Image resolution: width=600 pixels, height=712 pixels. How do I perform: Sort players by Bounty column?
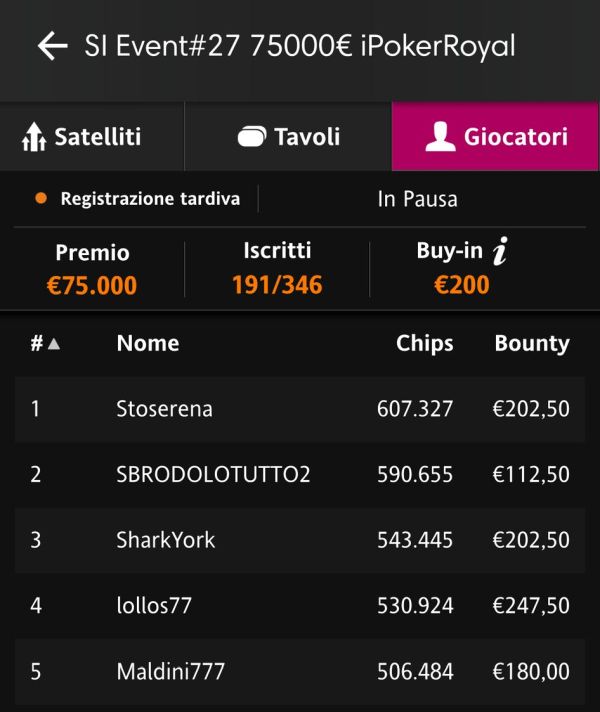tap(532, 344)
